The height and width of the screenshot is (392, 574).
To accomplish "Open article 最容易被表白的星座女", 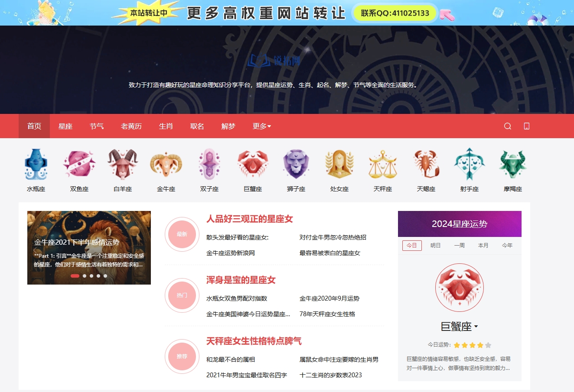I will pos(330,253).
